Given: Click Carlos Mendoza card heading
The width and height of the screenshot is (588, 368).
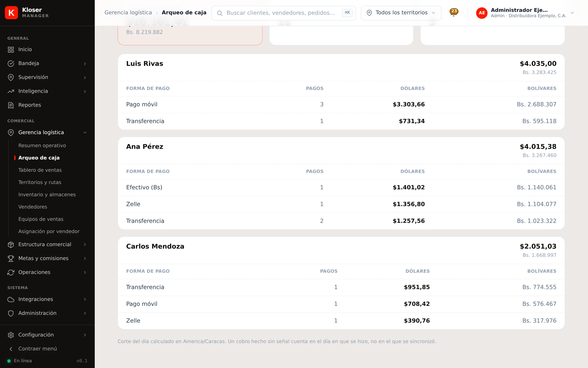Looking at the screenshot, I should (155, 246).
